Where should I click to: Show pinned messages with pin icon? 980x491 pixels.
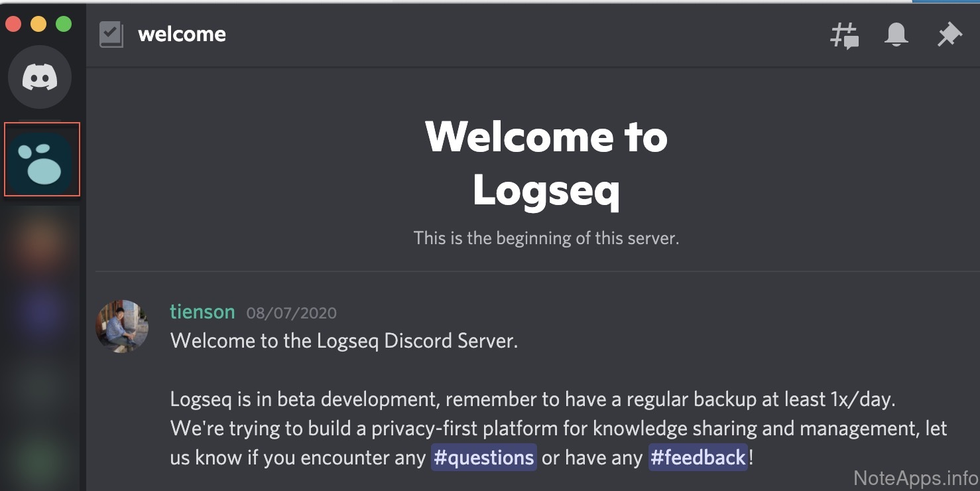point(949,35)
